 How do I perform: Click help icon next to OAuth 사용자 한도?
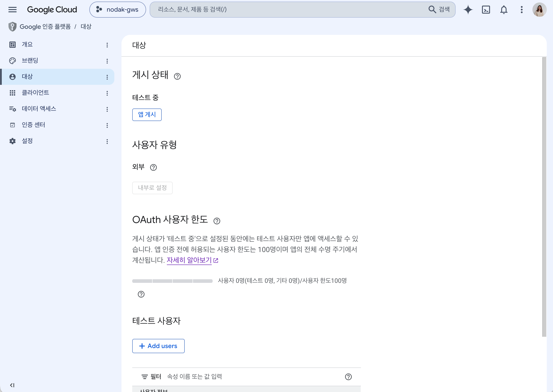pyautogui.click(x=217, y=221)
